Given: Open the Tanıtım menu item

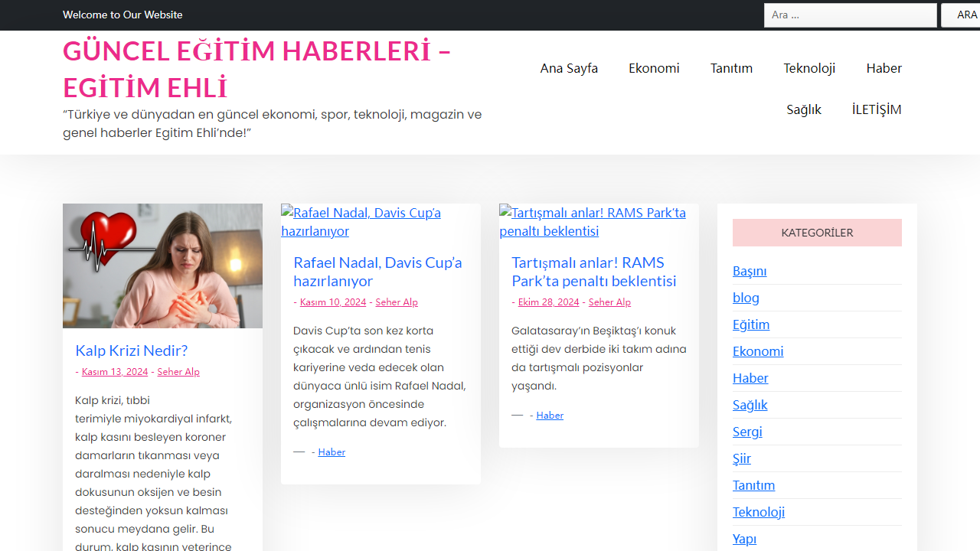Looking at the screenshot, I should click(731, 68).
